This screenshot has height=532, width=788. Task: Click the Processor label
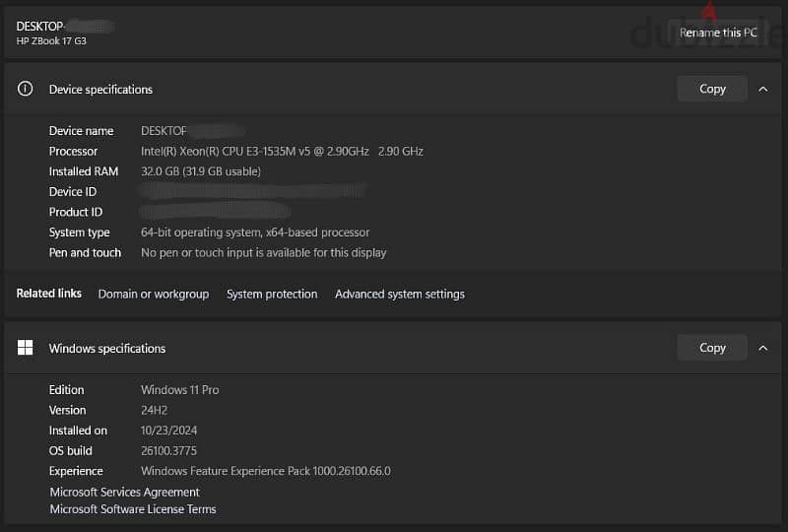[73, 152]
